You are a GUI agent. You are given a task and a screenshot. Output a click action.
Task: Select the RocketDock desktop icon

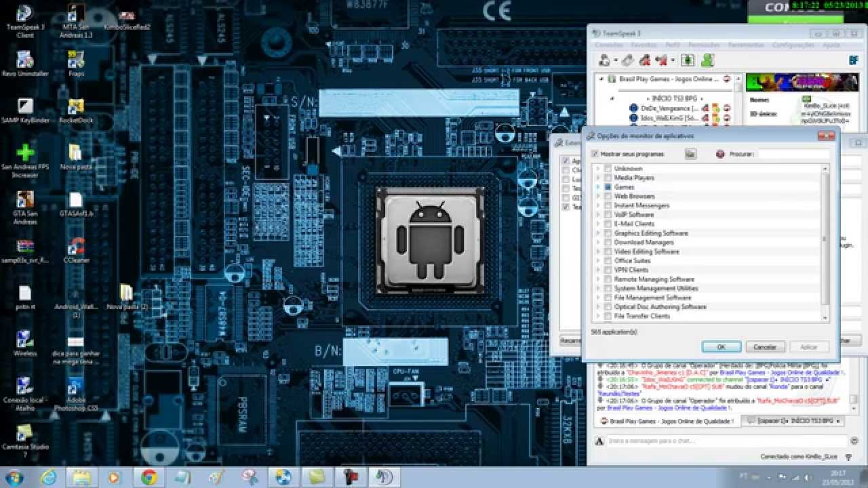click(76, 111)
